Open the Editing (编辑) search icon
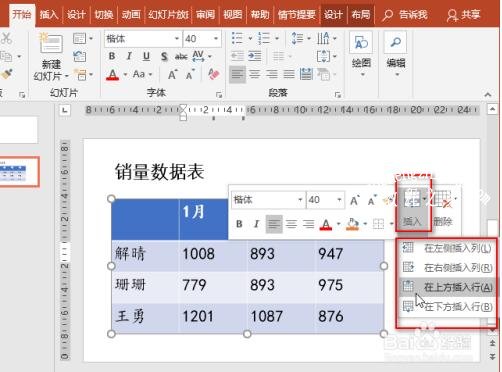This screenshot has width=502, height=372. pyautogui.click(x=395, y=43)
